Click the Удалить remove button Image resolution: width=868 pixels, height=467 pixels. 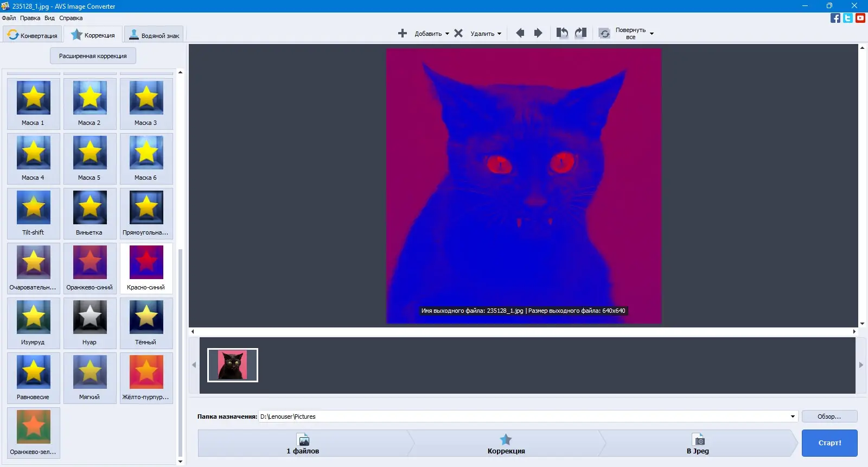click(475, 34)
